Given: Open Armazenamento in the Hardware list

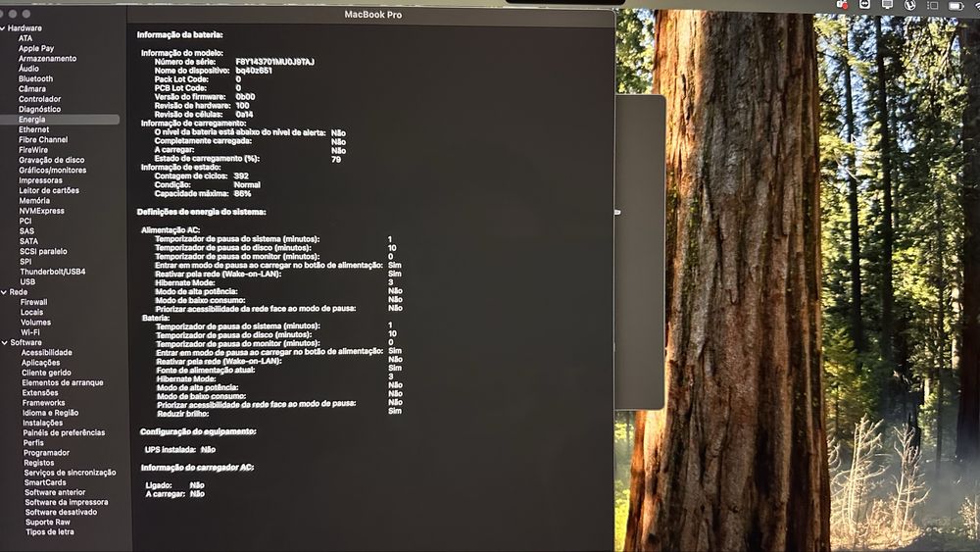Looking at the screenshot, I should pos(47,58).
